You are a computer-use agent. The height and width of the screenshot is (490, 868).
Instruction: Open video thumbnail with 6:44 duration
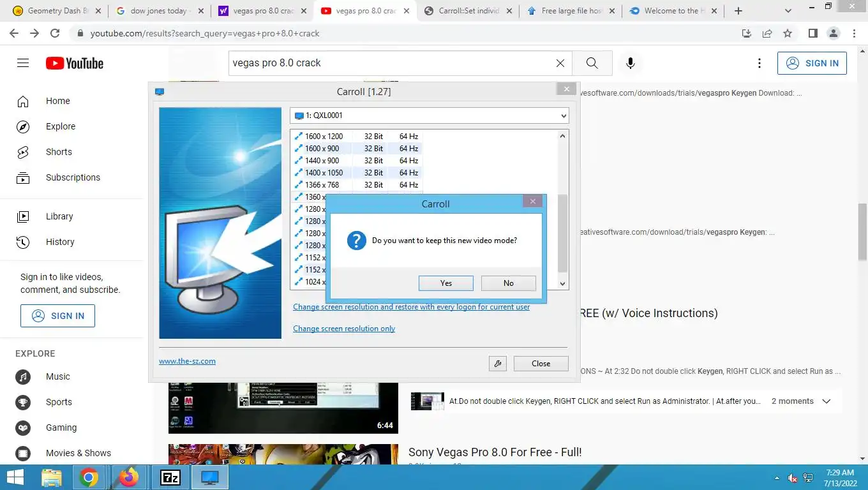[x=283, y=408]
